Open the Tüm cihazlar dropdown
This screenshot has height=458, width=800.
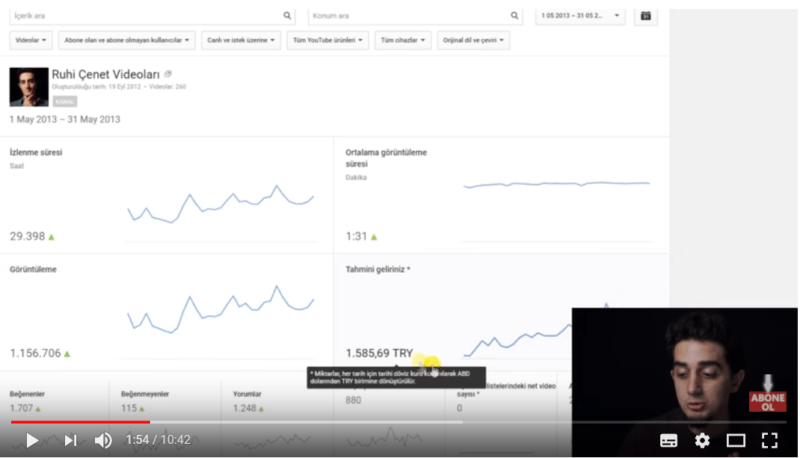tap(402, 40)
